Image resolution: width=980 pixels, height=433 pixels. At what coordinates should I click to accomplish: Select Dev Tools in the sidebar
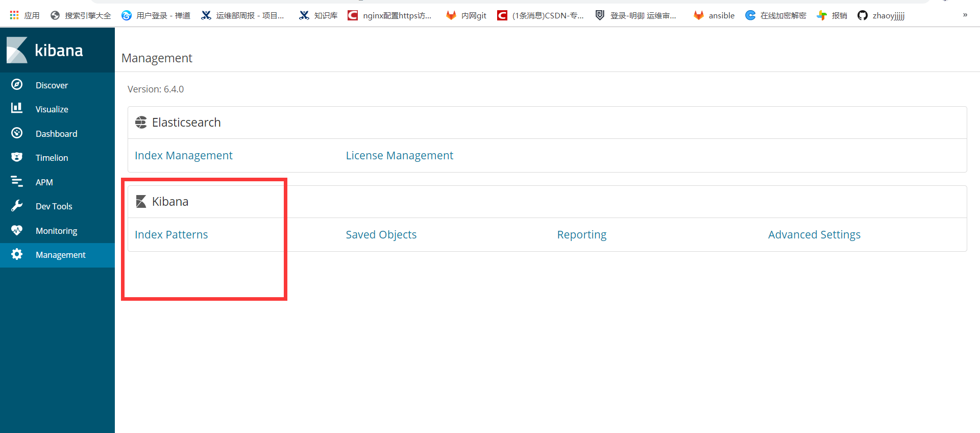click(x=57, y=206)
